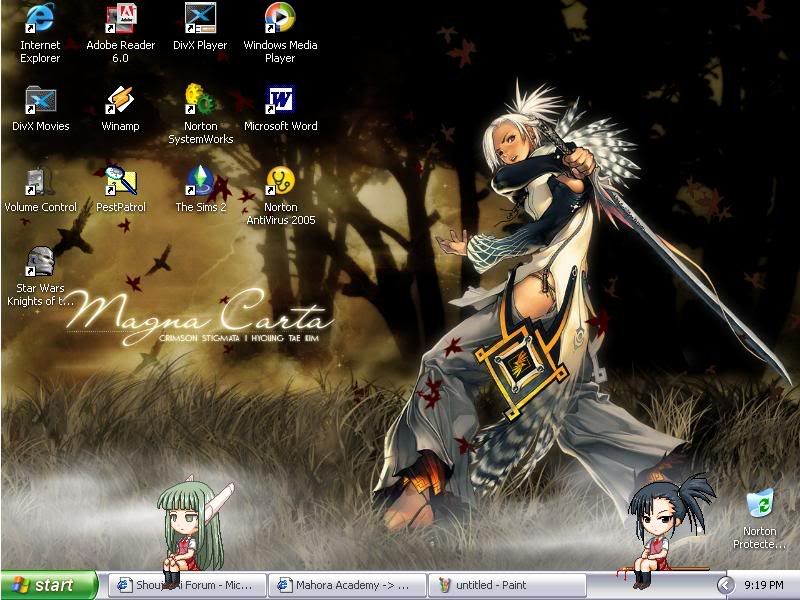Open Norton AntiVirus 2005 icon
The height and width of the screenshot is (600, 800).
280,181
